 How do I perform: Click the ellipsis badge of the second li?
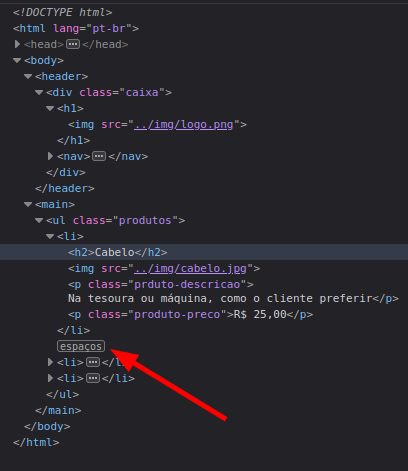[x=93, y=362]
